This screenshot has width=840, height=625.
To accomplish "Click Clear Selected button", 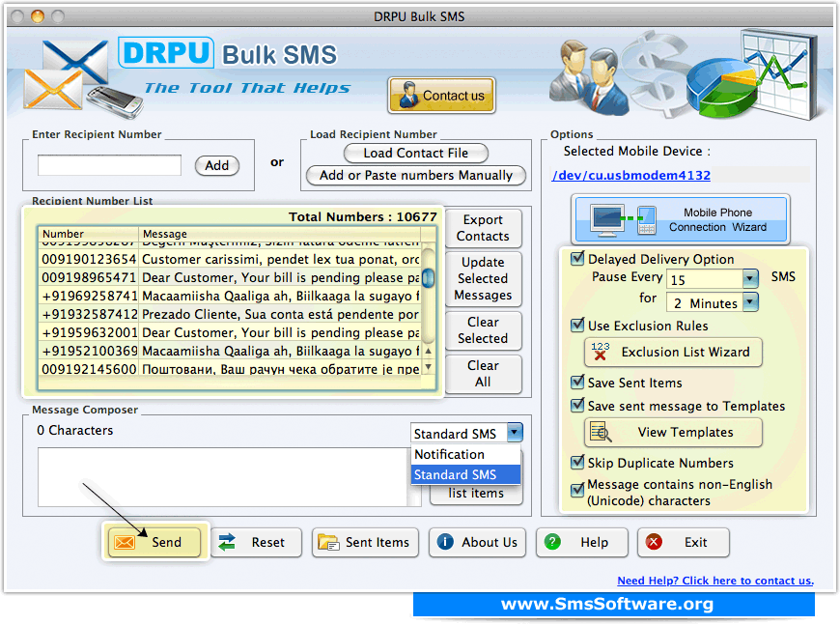I will pyautogui.click(x=483, y=330).
